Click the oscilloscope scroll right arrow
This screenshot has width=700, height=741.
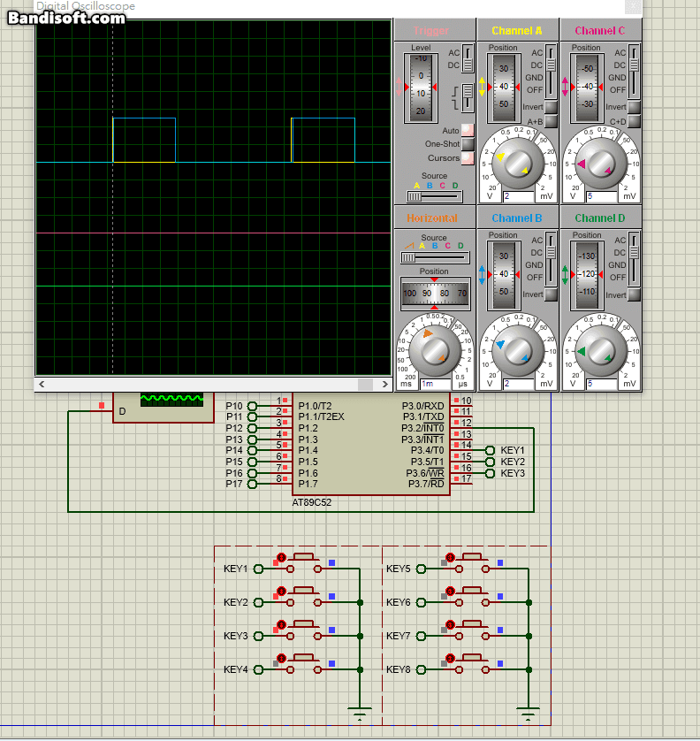coord(385,384)
